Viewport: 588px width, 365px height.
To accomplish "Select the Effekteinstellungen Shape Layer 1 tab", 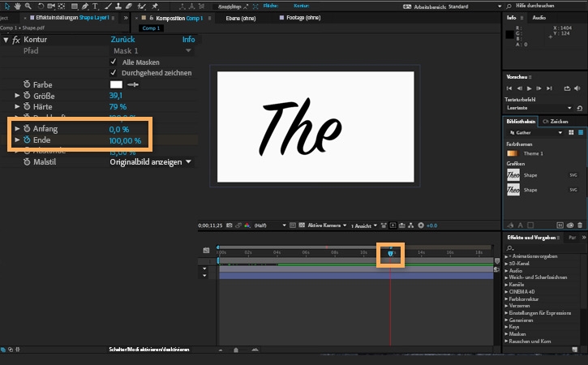I will [72, 18].
